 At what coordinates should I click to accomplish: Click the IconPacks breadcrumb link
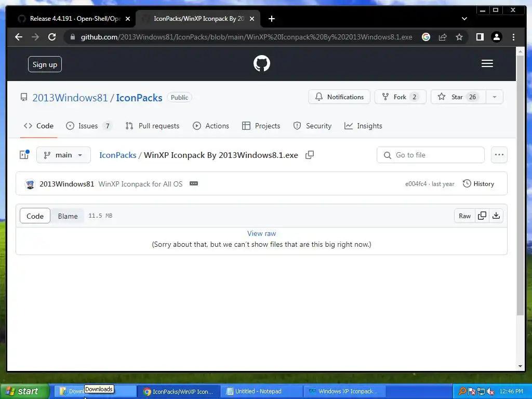pos(117,155)
